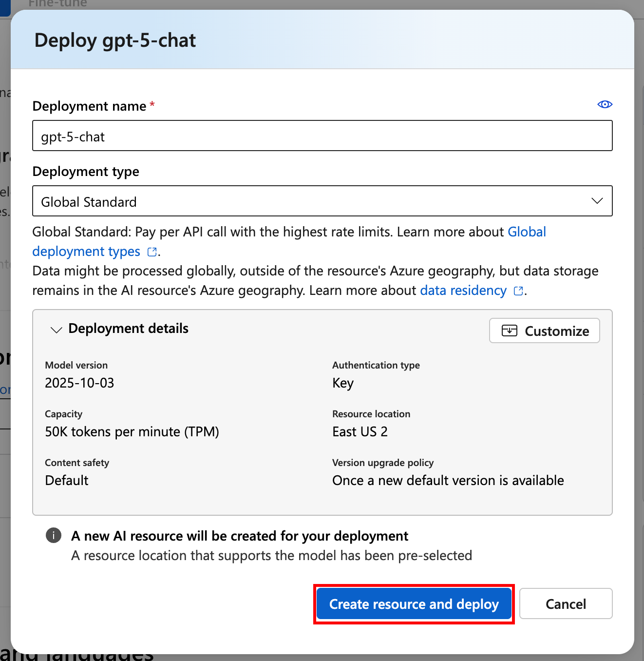Screen dimensions: 644x661
Task: Click the Cancel button
Action: (x=566, y=603)
